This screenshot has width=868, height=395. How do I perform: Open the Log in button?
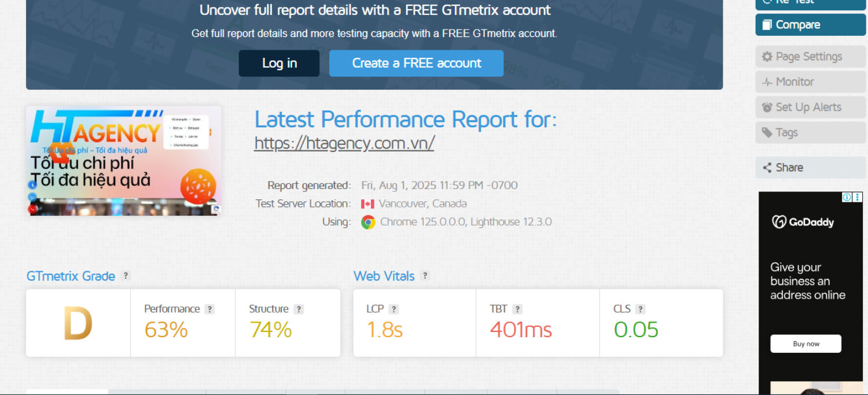(x=279, y=63)
